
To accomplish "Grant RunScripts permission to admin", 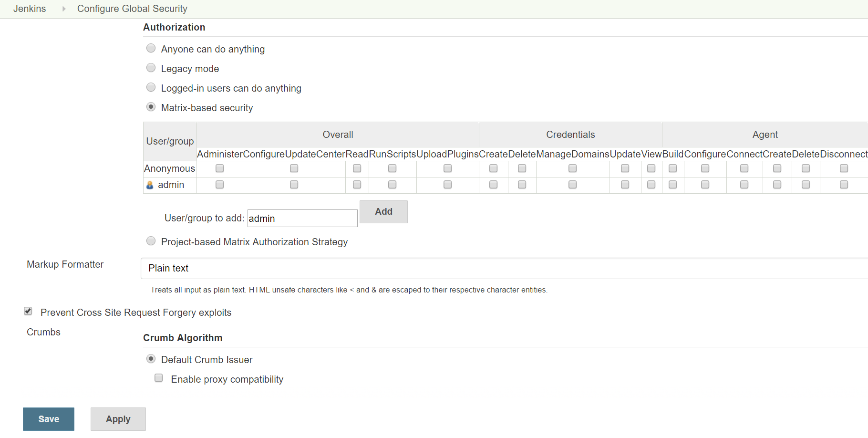I will tap(393, 185).
